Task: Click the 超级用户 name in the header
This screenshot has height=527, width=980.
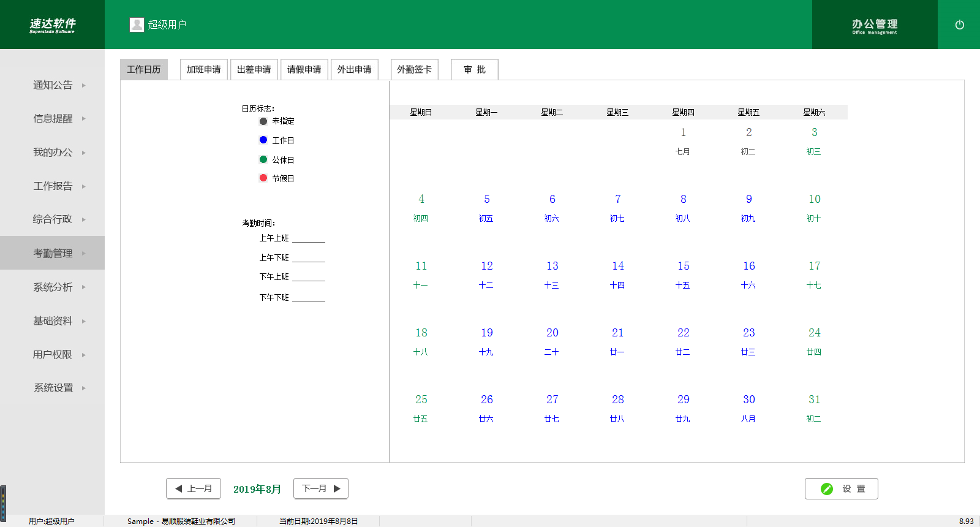Action: pos(167,25)
